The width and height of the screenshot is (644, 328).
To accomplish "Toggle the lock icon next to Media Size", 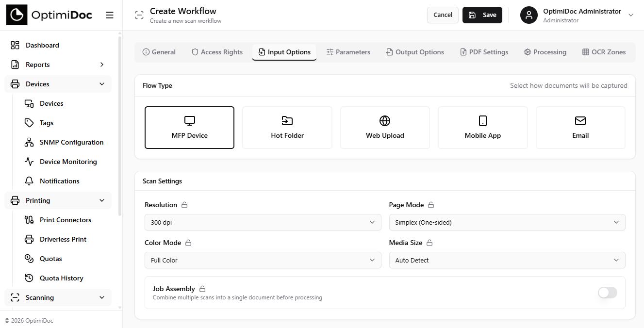I will coord(429,243).
